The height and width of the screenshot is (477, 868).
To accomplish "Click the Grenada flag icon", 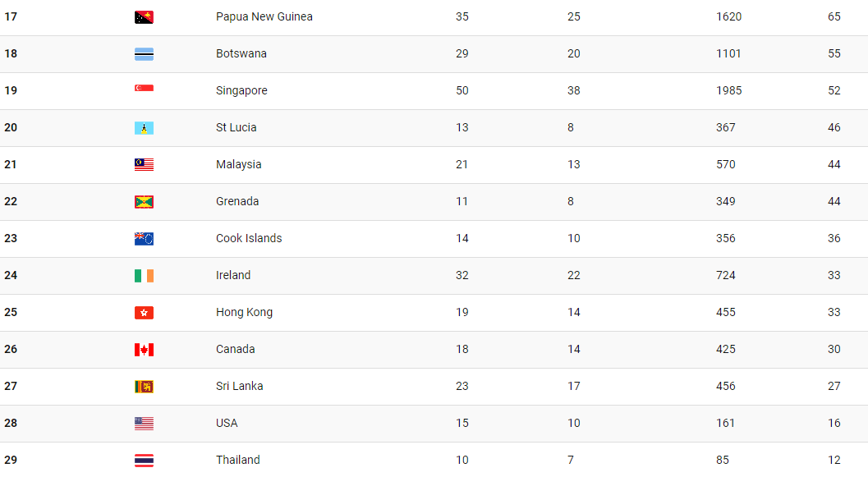I will tap(144, 202).
